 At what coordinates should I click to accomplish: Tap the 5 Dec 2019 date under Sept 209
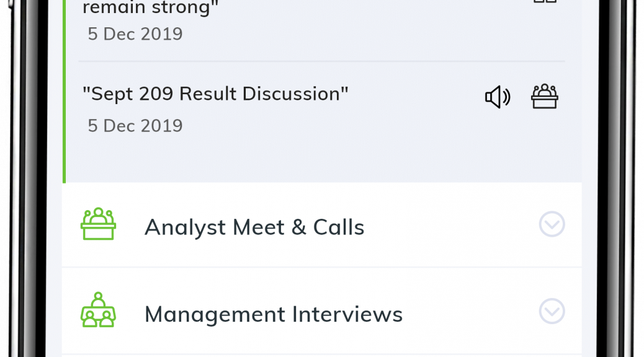point(135,126)
